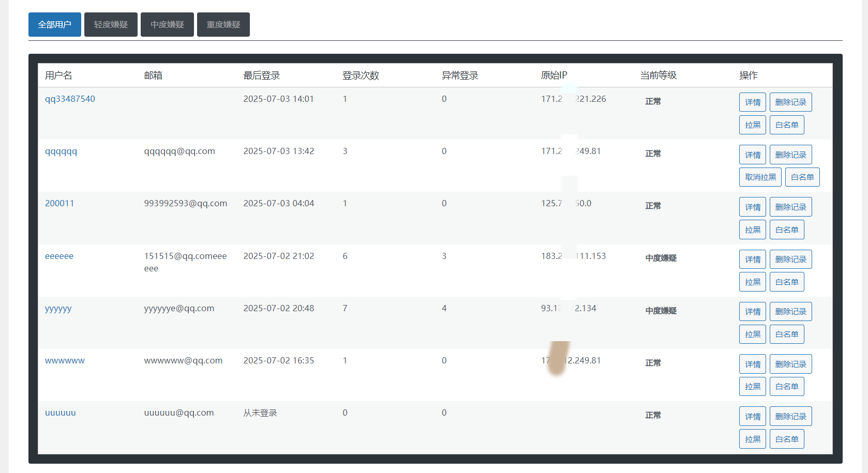Click 删除记录 for user uuuuuu

(x=790, y=417)
